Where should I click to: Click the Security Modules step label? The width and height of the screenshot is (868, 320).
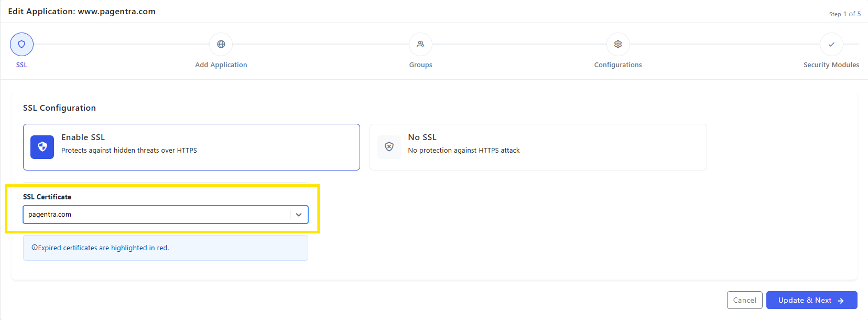[x=831, y=65]
